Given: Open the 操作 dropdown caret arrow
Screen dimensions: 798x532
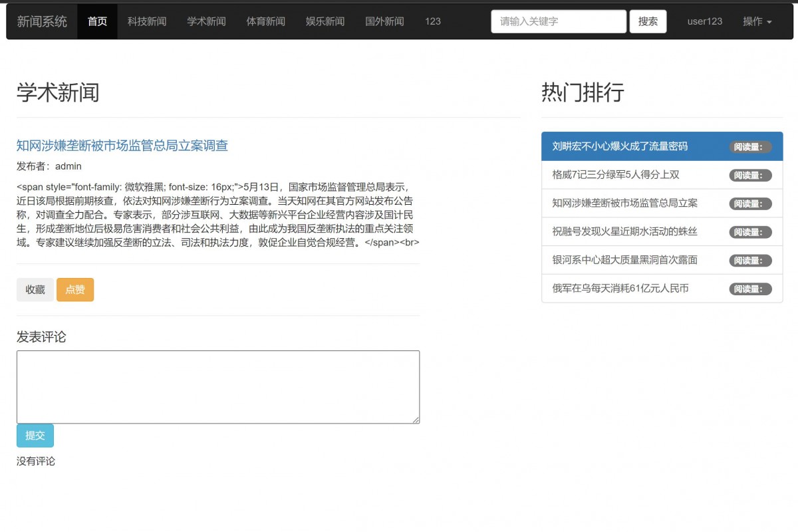Looking at the screenshot, I should click(771, 22).
